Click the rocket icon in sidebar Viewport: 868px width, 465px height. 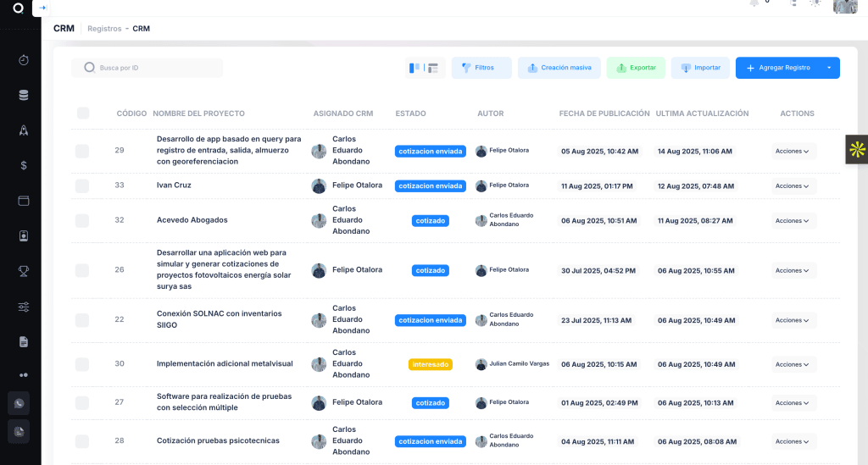tap(24, 130)
